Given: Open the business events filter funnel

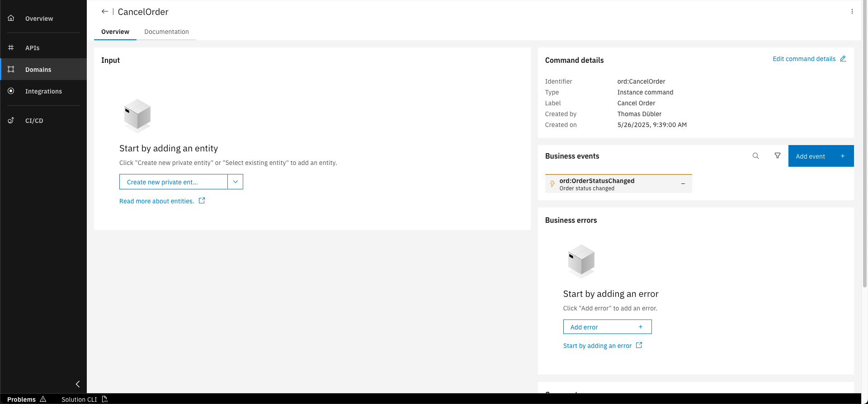Looking at the screenshot, I should point(778,156).
